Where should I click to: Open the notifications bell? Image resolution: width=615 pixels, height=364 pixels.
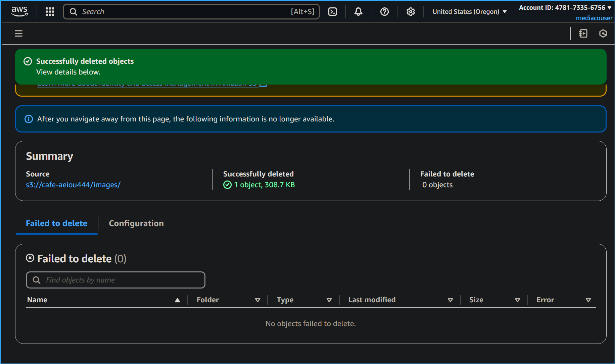(358, 12)
